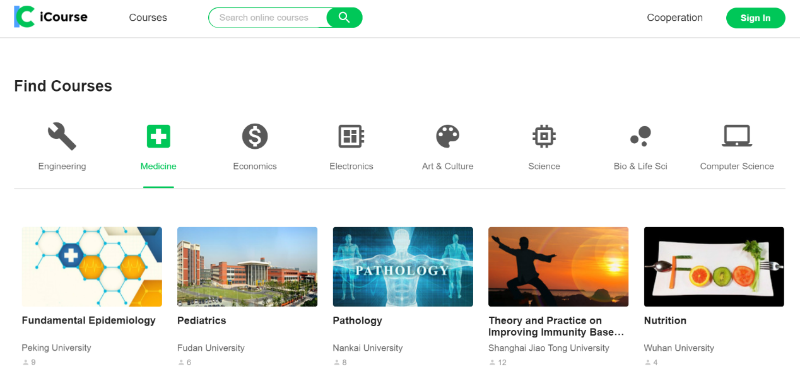800x381 pixels.
Task: Select the Engineering wrench icon
Action: coord(62,136)
